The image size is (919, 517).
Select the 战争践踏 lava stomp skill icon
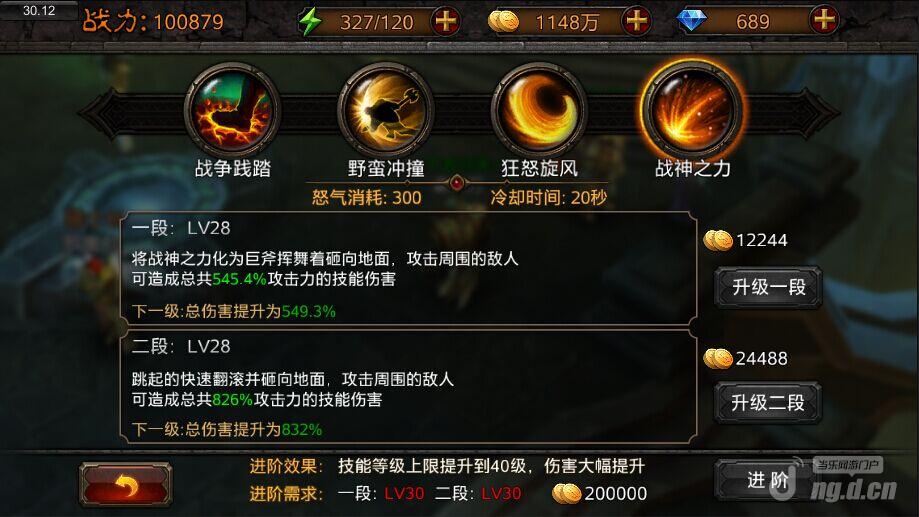(x=232, y=110)
